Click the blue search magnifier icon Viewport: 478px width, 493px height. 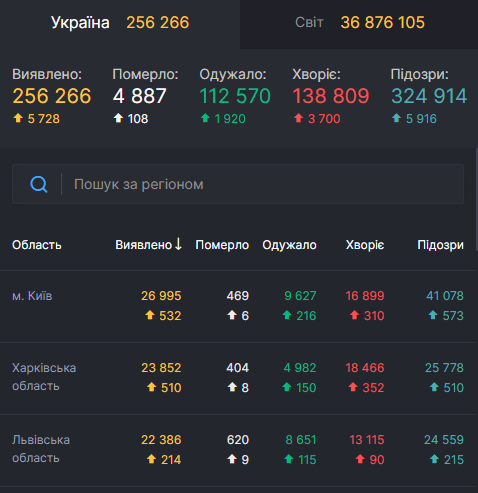tap(39, 184)
